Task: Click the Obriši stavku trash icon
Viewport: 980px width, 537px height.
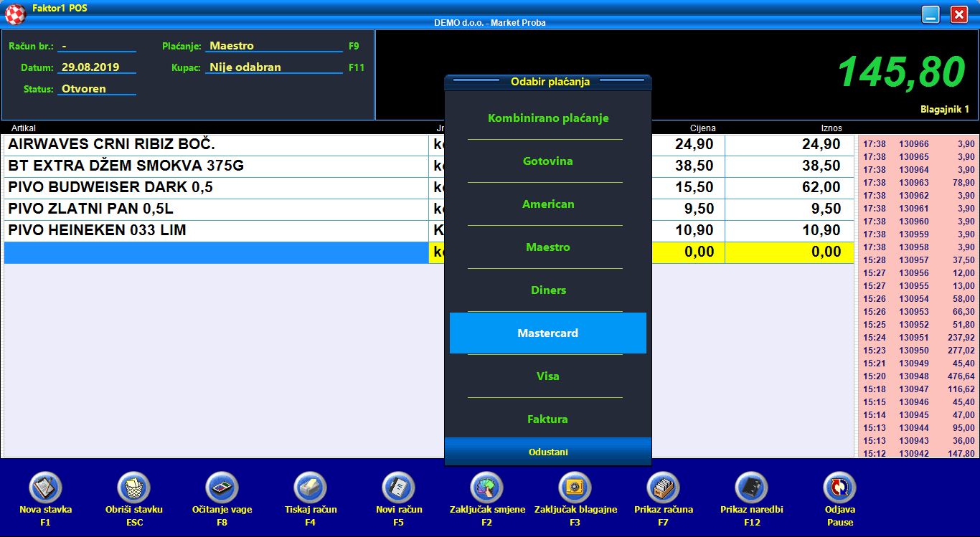Action: (x=134, y=488)
